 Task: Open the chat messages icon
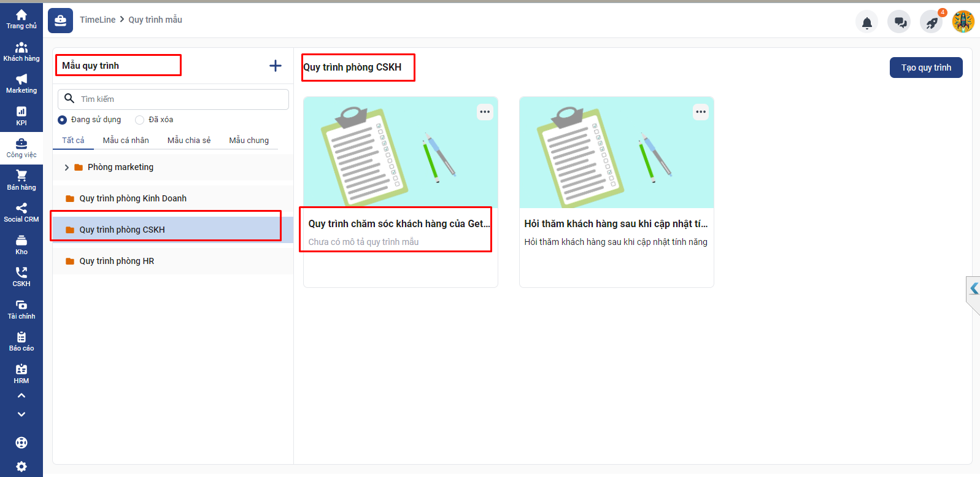(900, 23)
